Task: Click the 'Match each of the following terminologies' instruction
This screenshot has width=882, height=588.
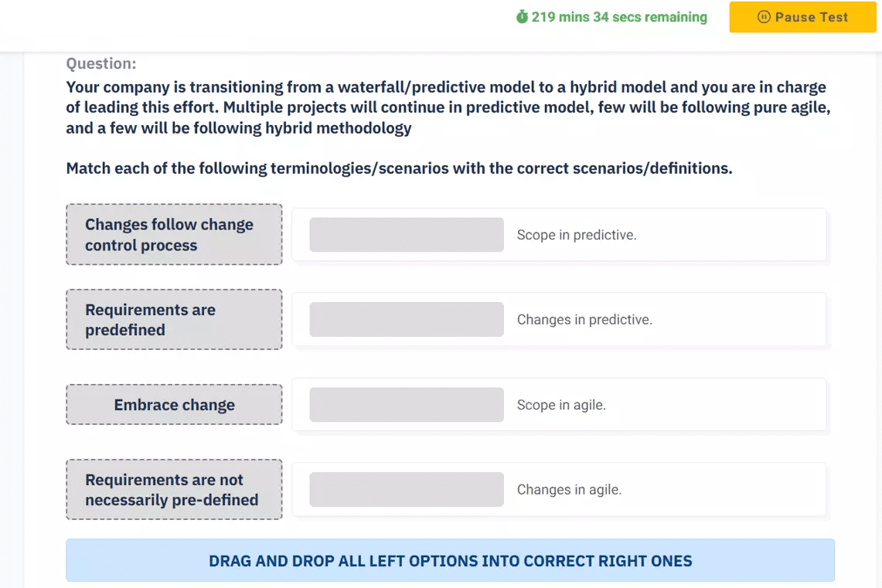Action: coord(399,168)
